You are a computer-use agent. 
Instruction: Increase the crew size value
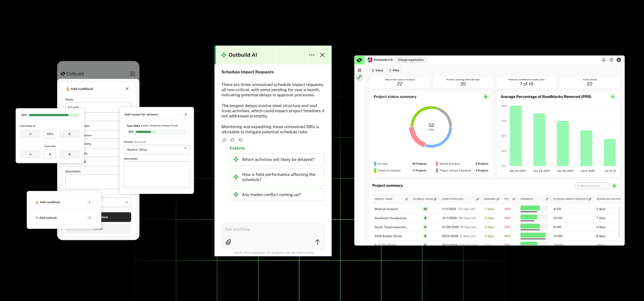[x=70, y=154]
